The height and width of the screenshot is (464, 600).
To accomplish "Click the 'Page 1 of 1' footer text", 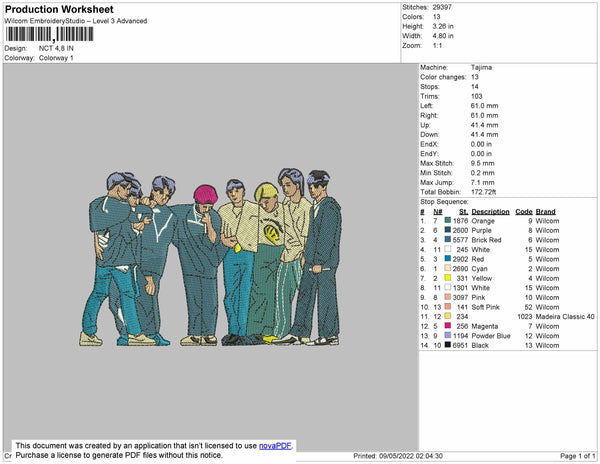I will [x=578, y=456].
